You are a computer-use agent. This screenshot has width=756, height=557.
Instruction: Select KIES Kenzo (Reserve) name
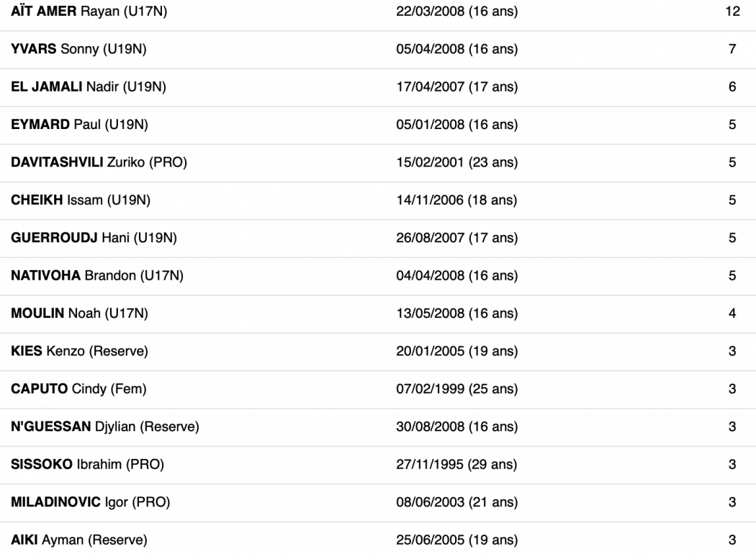point(79,351)
